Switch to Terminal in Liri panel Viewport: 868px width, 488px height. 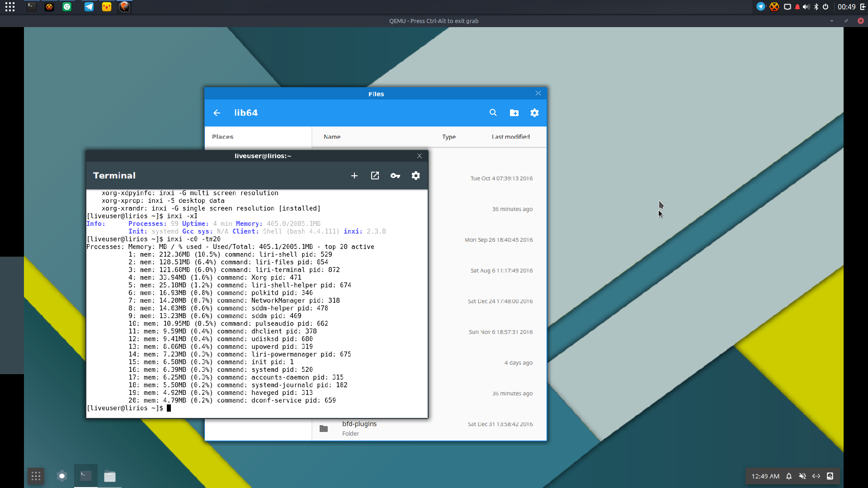(x=86, y=476)
